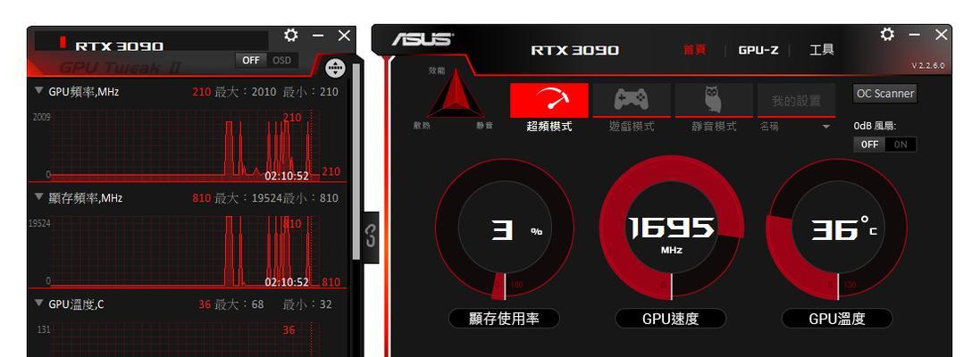Open settings gear in main ASUS window
Viewport: 980px width, 357px height.
(887, 34)
